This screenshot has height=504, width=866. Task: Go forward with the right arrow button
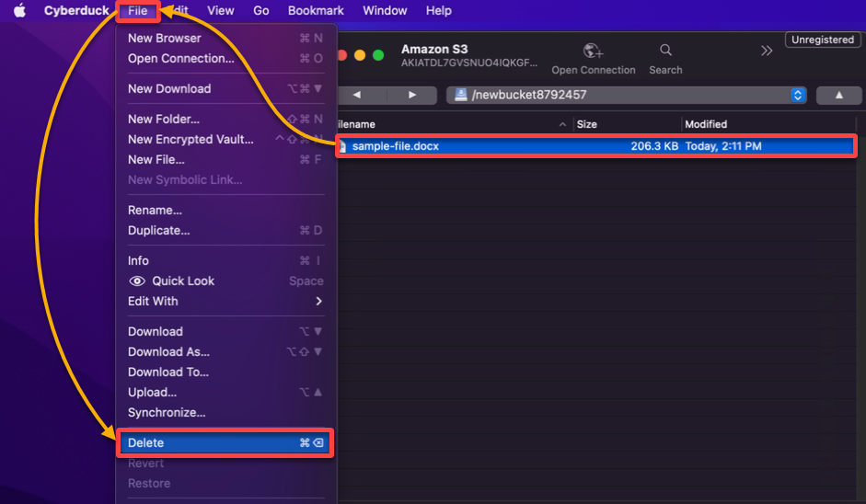pos(412,95)
